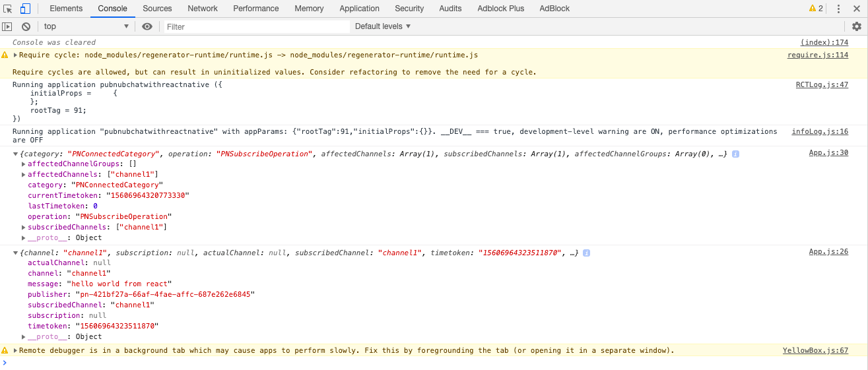Create a live expression with the eye icon
868x370 pixels.
[x=147, y=26]
